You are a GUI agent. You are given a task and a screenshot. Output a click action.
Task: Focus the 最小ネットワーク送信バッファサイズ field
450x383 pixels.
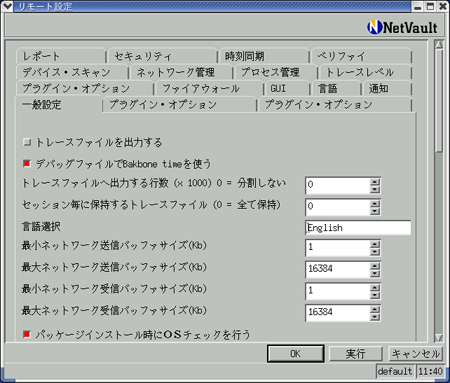(x=338, y=248)
